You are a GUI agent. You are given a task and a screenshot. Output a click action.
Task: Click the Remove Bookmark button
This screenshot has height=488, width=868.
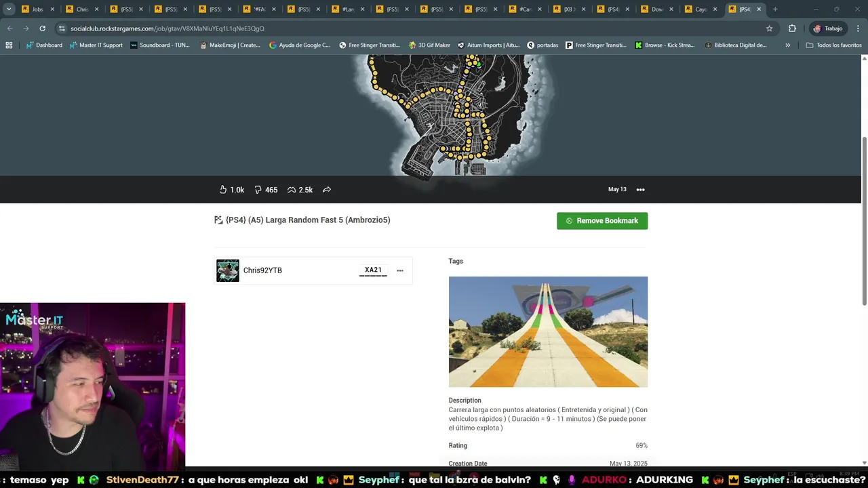(602, 221)
